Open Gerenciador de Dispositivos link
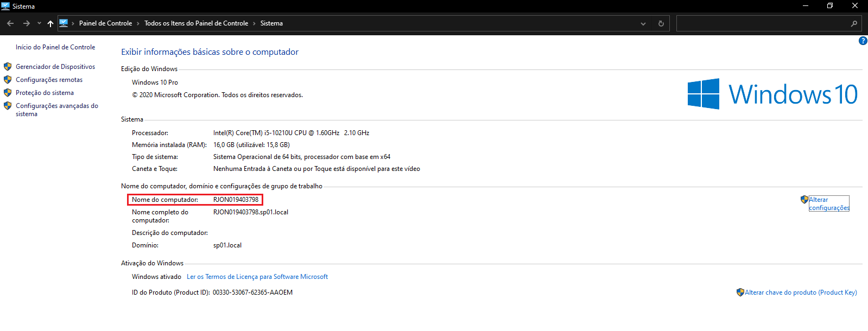The width and height of the screenshot is (868, 331). (55, 67)
